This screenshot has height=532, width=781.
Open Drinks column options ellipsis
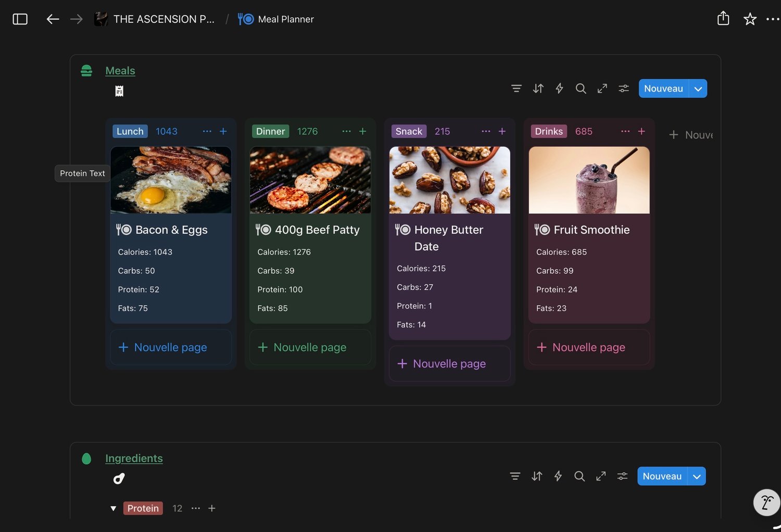[x=626, y=131]
